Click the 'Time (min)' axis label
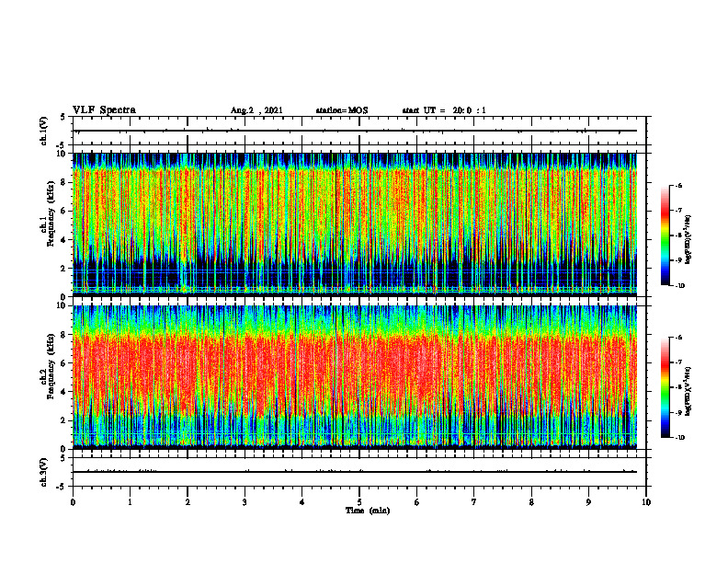Viewport: 728px width, 563px height. click(368, 511)
